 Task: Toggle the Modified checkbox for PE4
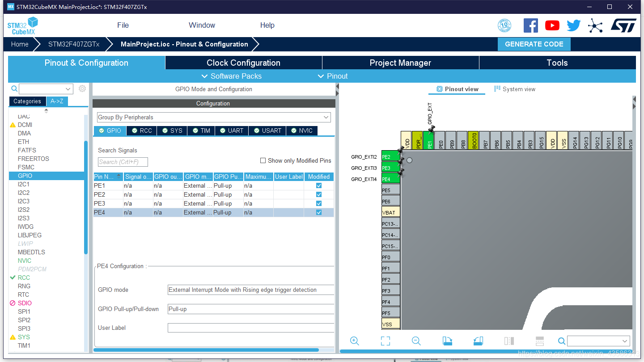pyautogui.click(x=319, y=212)
